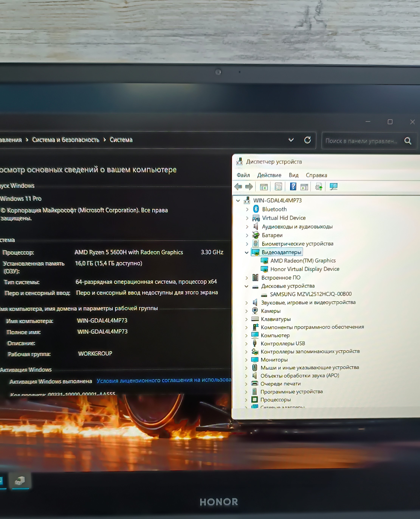Click the Forward arrow in Device Manager toolbar
This screenshot has height=519, width=420.
[249, 187]
